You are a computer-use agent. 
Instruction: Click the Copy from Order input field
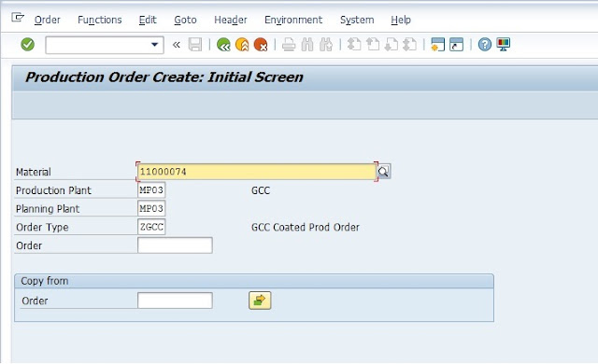pyautogui.click(x=175, y=301)
